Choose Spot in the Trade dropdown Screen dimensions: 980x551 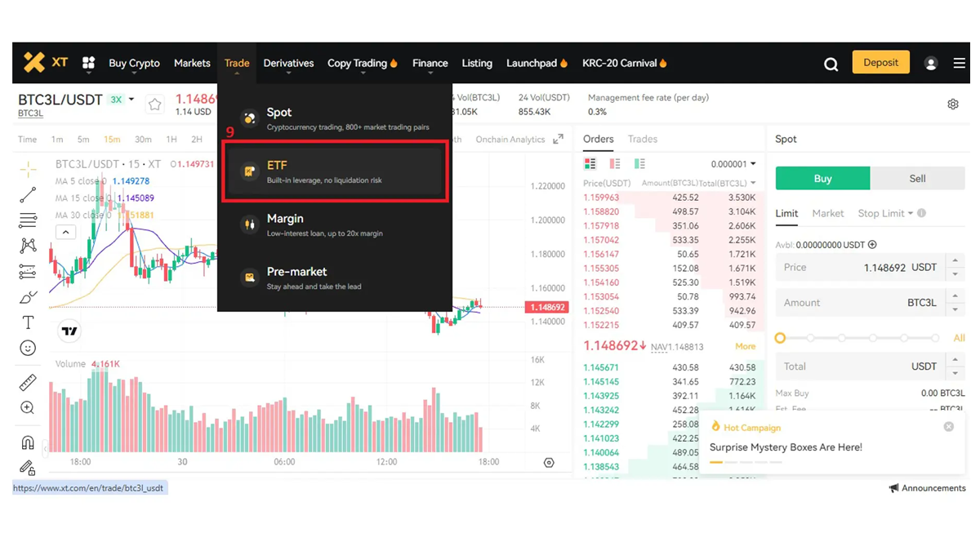pos(335,118)
